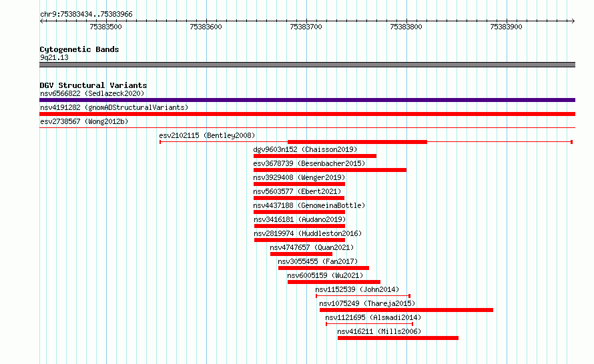Select the purple Sedlazeck2020 variant bar

(307, 100)
